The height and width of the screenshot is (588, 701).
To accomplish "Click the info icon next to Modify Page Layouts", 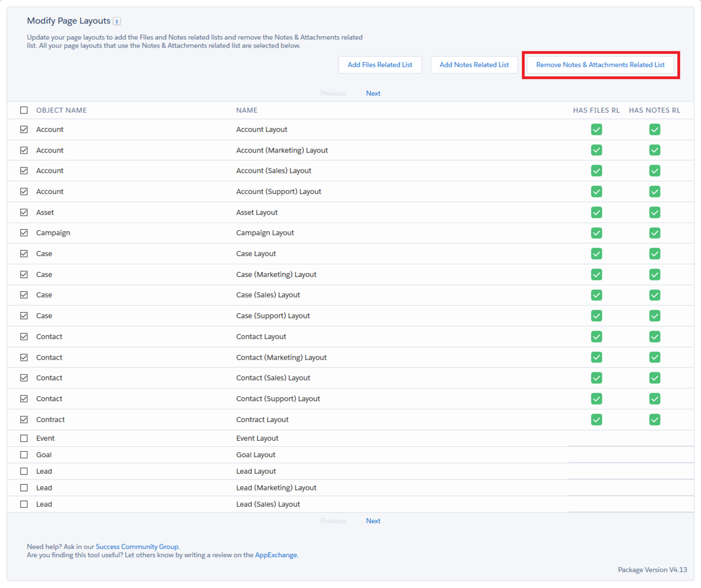I will [117, 22].
